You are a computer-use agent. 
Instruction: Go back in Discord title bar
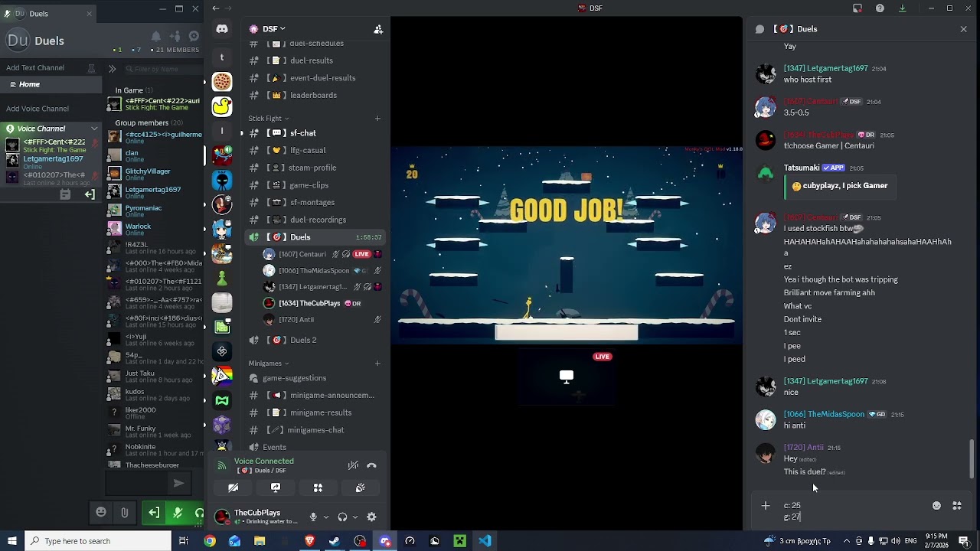tap(216, 8)
